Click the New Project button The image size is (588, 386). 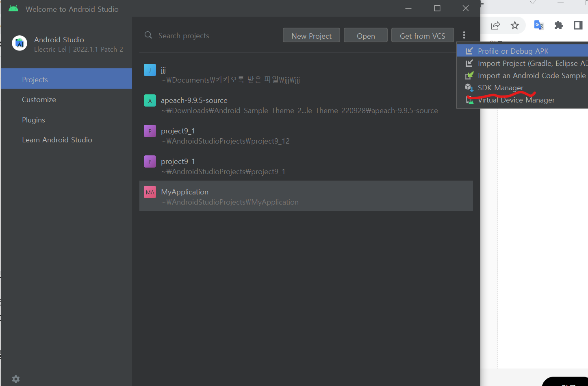pyautogui.click(x=311, y=35)
